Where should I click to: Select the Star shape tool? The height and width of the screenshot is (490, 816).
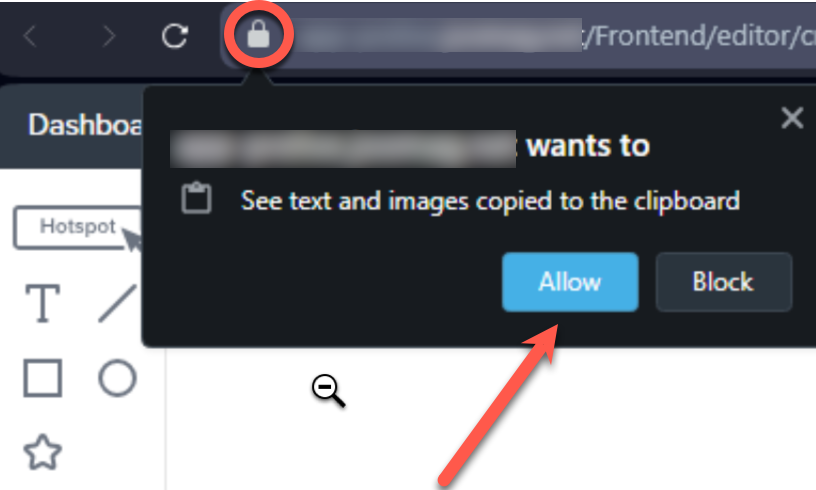43,452
